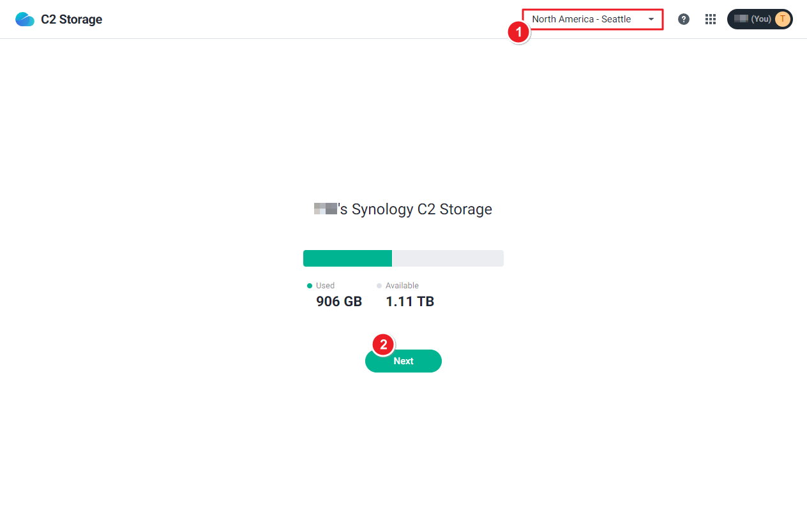Click the region selector's down arrow
This screenshot has height=532, width=807.
point(651,19)
